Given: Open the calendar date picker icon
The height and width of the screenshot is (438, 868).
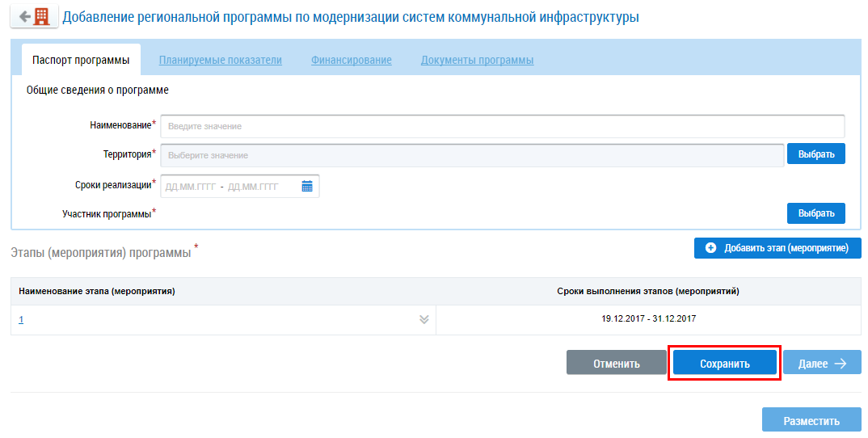Looking at the screenshot, I should (307, 186).
